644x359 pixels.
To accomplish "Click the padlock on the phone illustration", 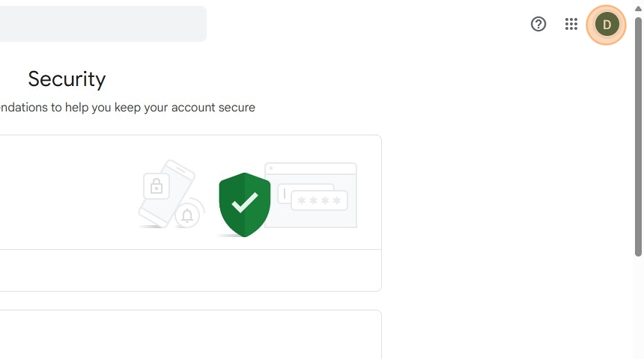I will coord(157,185).
